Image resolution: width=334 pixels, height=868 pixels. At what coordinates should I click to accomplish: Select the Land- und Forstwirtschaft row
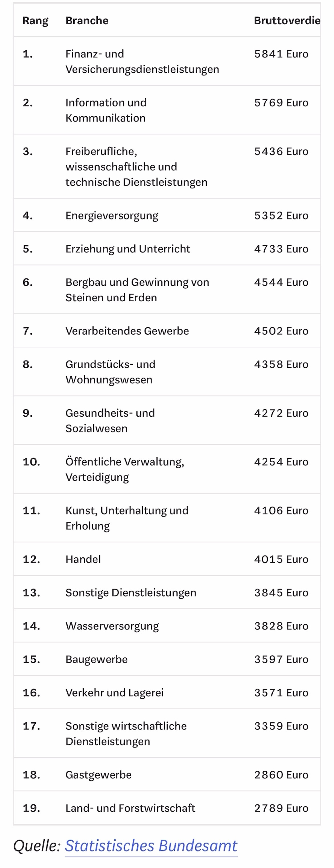(x=167, y=808)
